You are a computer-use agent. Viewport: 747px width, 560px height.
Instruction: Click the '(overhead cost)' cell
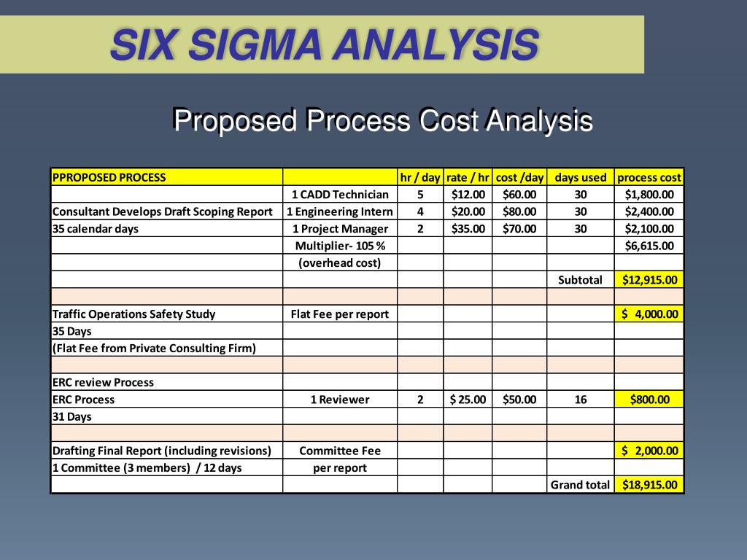point(340,262)
